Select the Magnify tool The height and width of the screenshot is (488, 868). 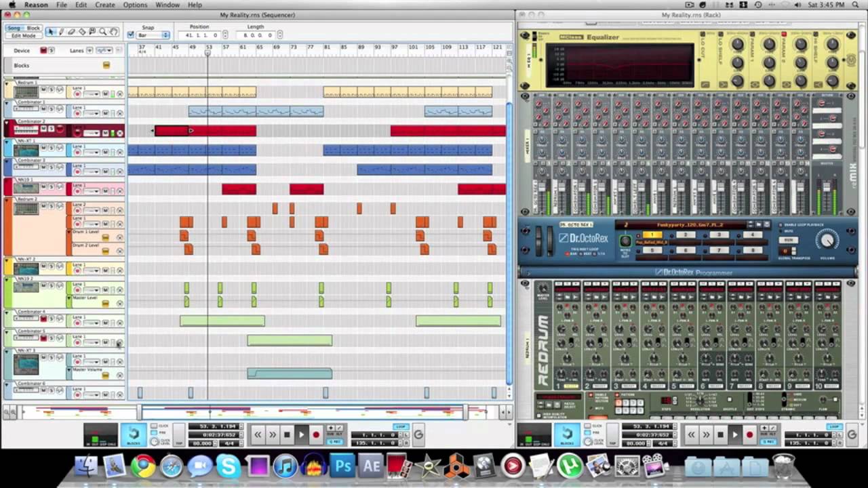[x=103, y=32]
